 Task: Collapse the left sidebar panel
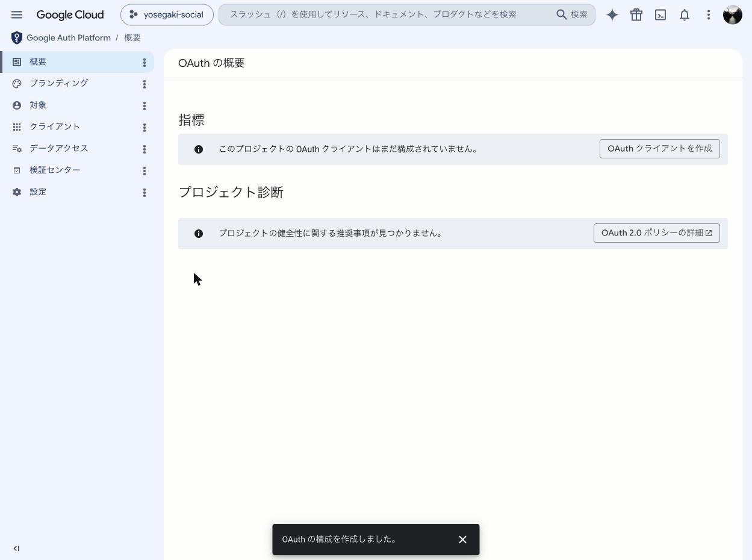[16, 549]
